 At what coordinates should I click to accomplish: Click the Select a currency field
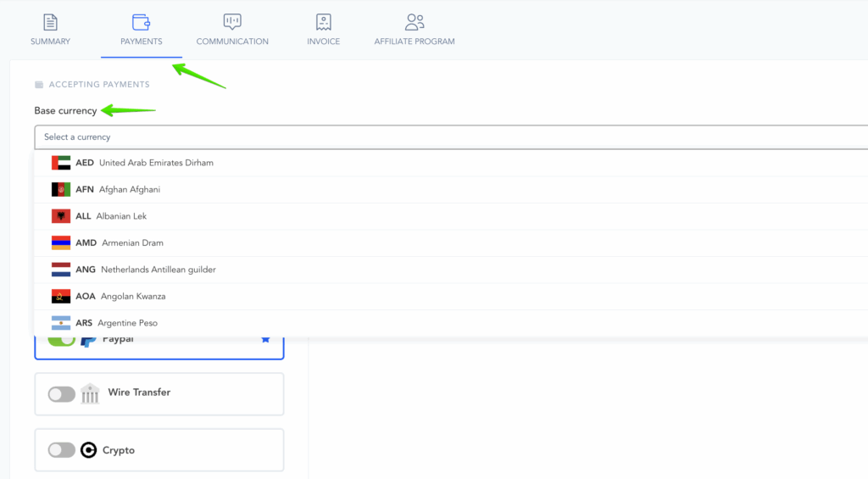coord(449,136)
